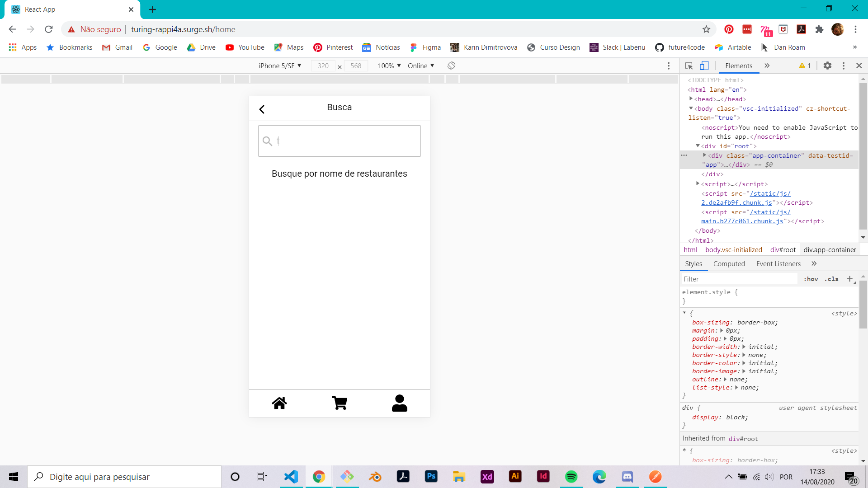Click the inspect element picker icon

coord(689,66)
